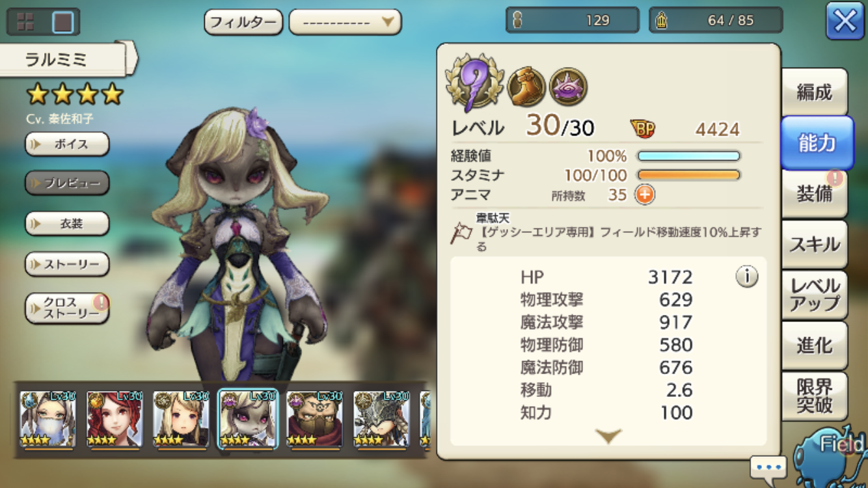Add anima with orange plus button

[x=645, y=195]
